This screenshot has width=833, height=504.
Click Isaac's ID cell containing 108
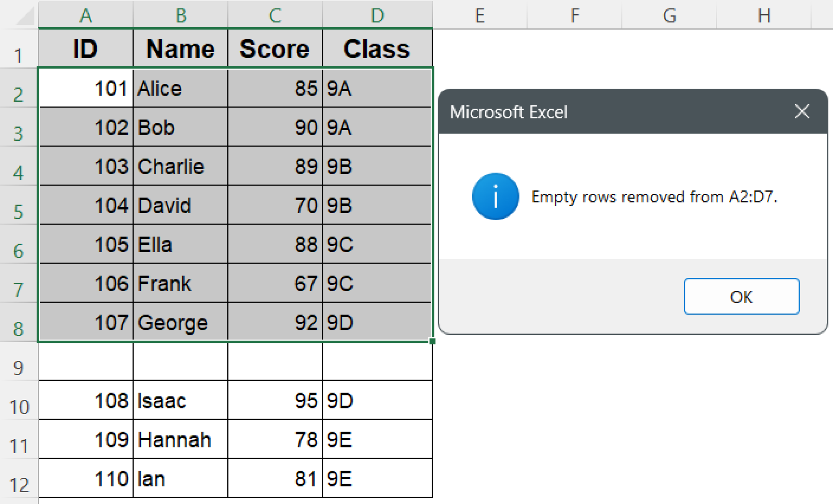86,401
